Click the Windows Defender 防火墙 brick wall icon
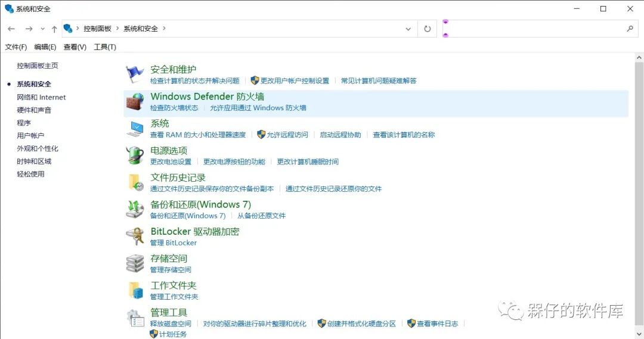644x339 pixels. (135, 101)
